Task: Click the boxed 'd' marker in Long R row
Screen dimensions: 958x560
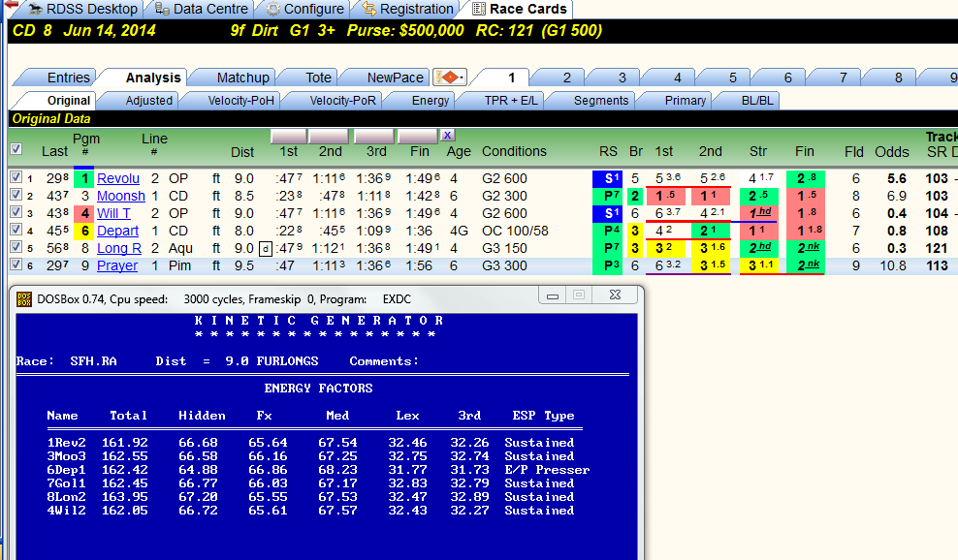Action: click(x=265, y=249)
